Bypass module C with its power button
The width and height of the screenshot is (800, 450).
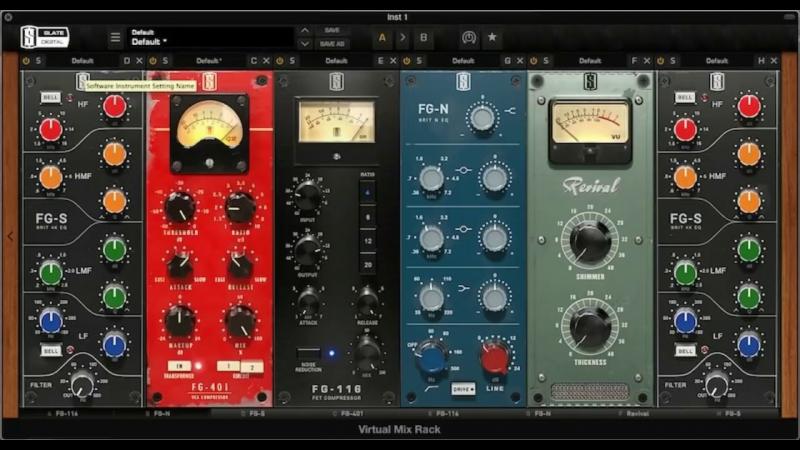point(153,61)
